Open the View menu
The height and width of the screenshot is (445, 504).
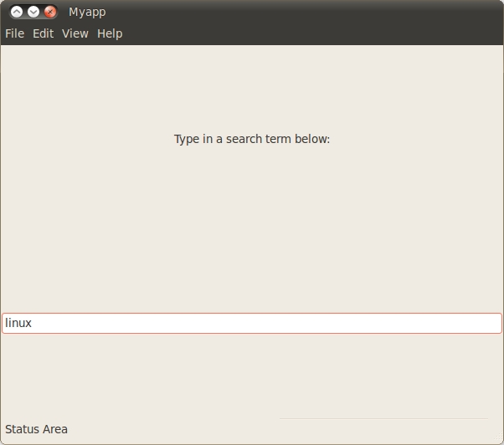(x=75, y=33)
